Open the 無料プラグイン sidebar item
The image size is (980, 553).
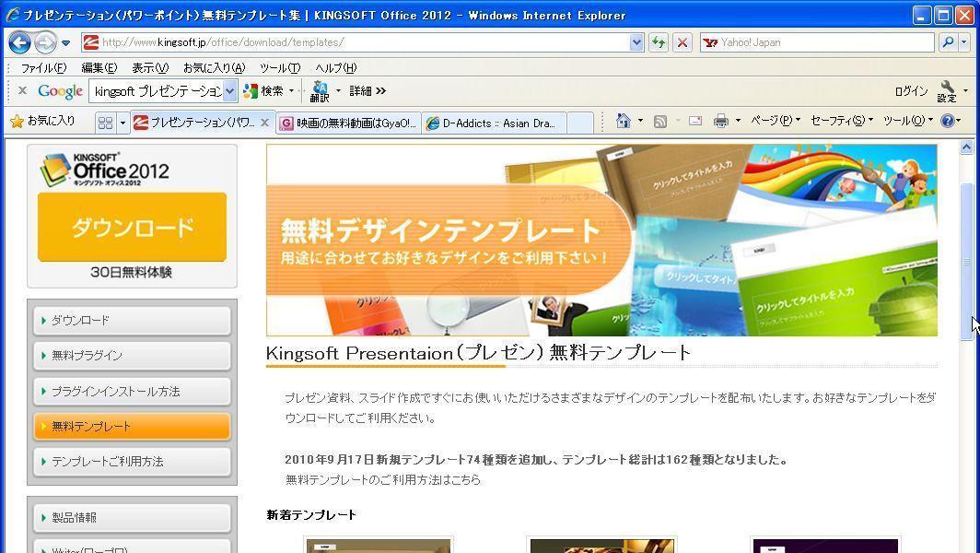(132, 356)
